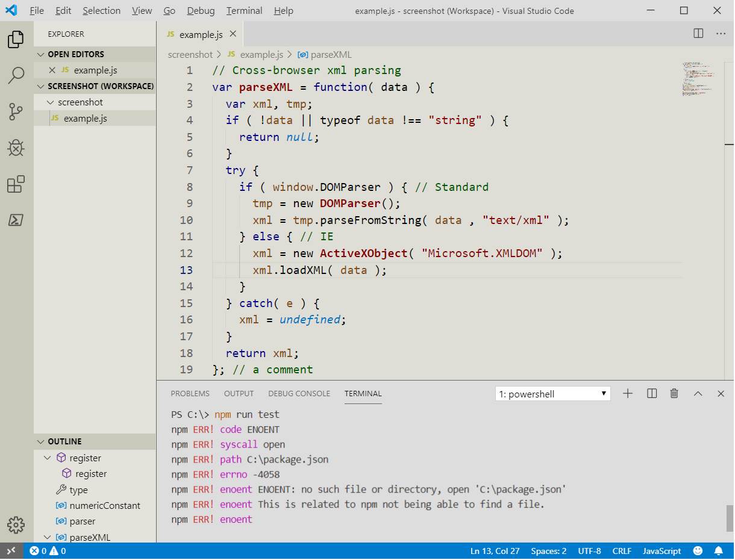Open the PowerShell icon in activity bar
735x560 pixels.
point(16,220)
